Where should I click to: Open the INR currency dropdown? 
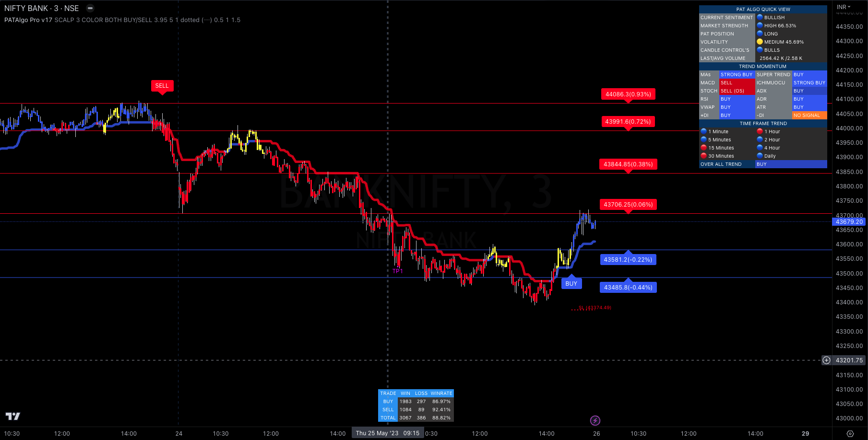(x=844, y=7)
